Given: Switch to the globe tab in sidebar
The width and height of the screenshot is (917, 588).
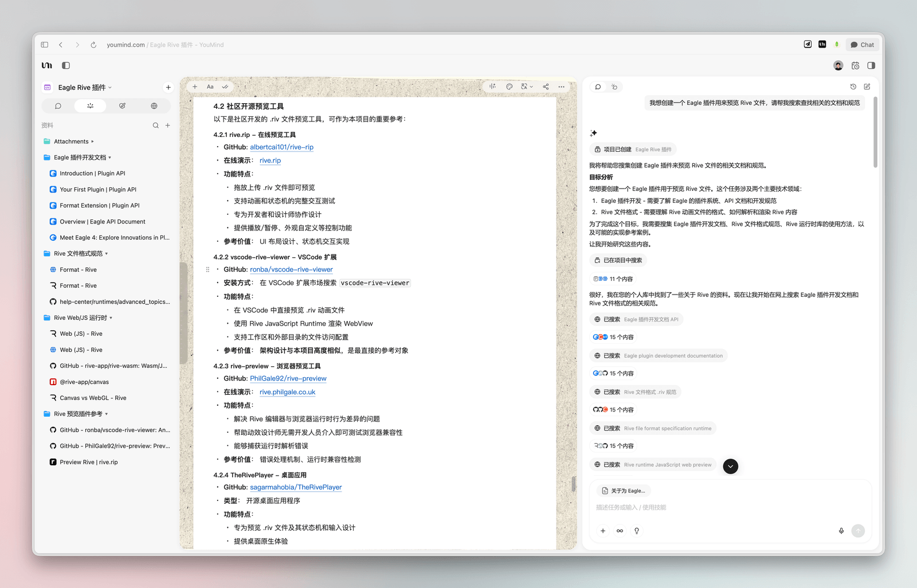Looking at the screenshot, I should point(154,106).
